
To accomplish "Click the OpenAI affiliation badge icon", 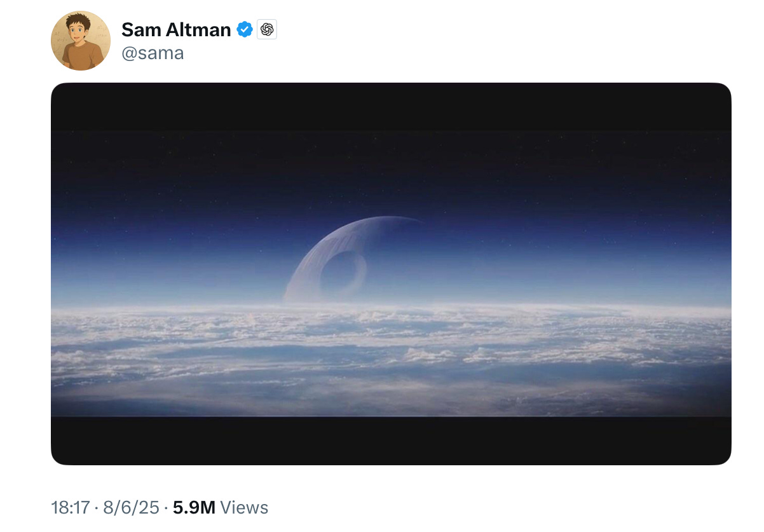I will pos(267,29).
